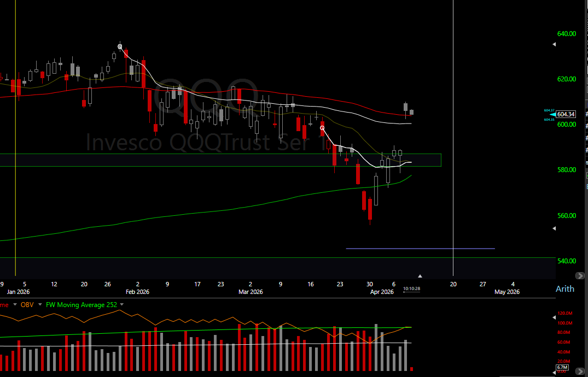Image resolution: width=588 pixels, height=377 pixels.
Task: Click the 6.7M current volume box
Action: [562, 367]
